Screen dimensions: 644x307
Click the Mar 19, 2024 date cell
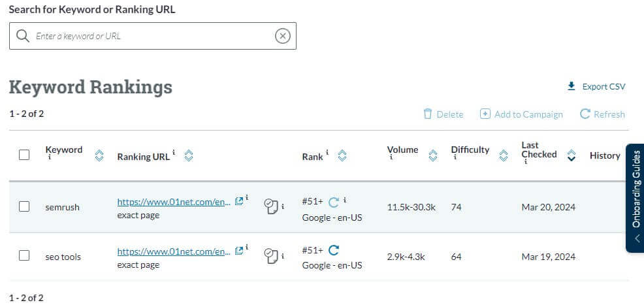click(x=548, y=257)
